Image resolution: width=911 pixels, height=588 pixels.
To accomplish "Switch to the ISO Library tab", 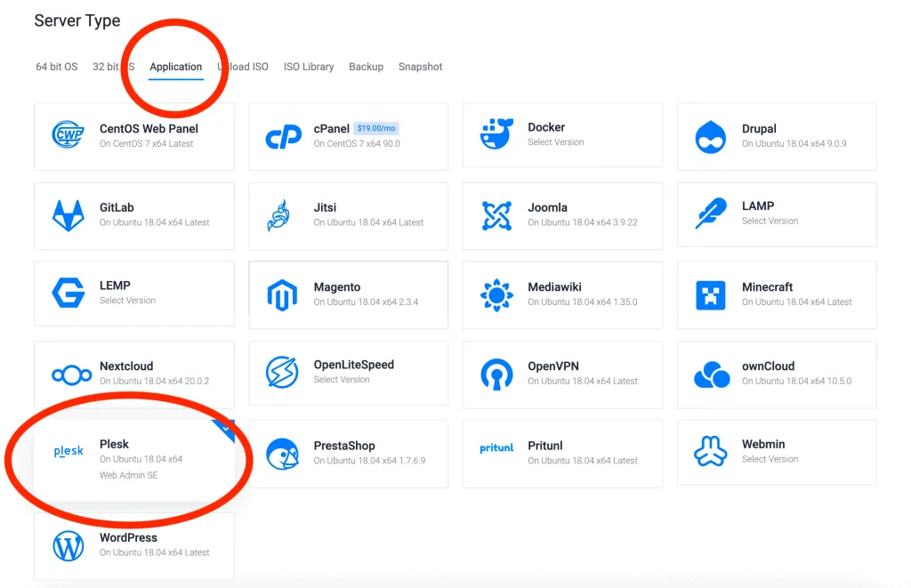I will coord(309,67).
